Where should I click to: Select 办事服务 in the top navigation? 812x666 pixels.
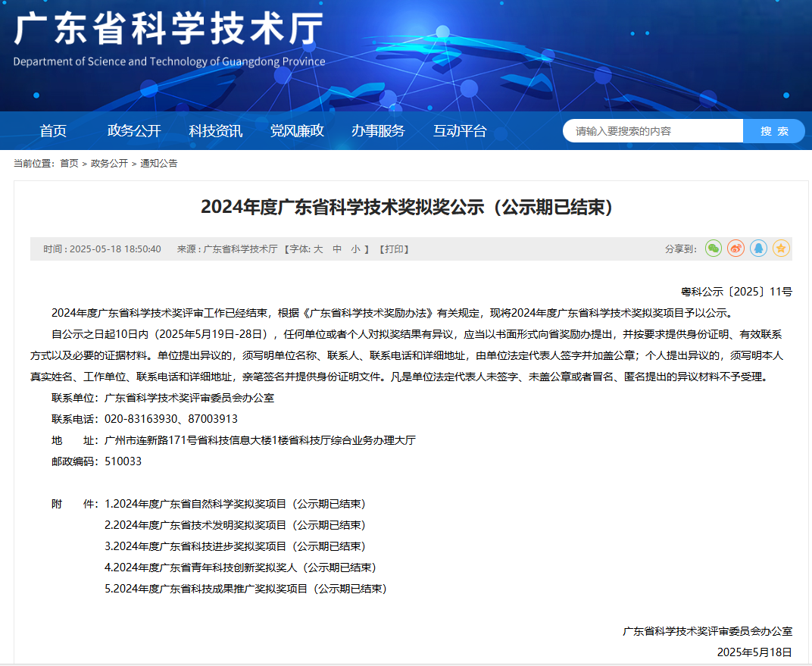point(378,131)
